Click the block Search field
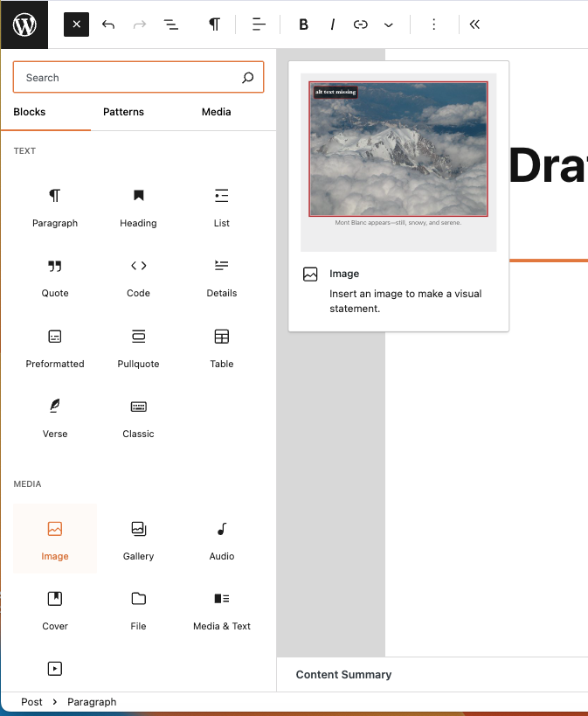Viewport: 588px width, 716px height. (x=131, y=78)
